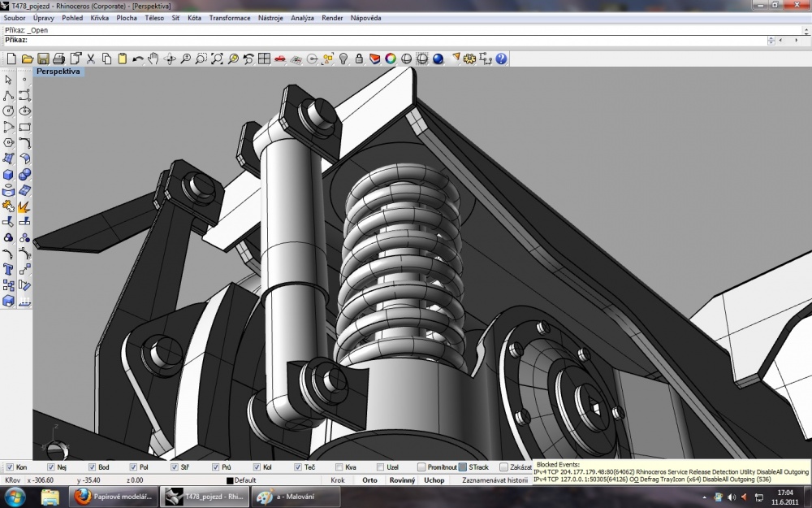
Task: Toggle the Orto mode button in status bar
Action: 369,480
